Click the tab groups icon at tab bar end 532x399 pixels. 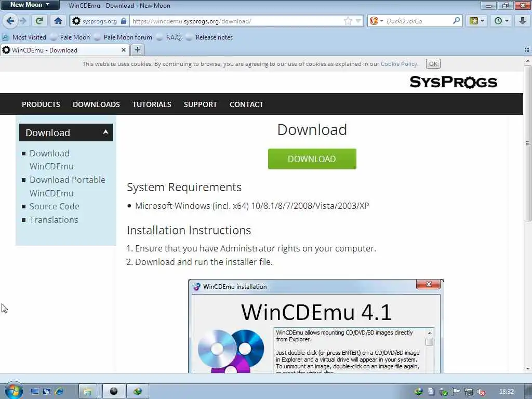coord(527,50)
